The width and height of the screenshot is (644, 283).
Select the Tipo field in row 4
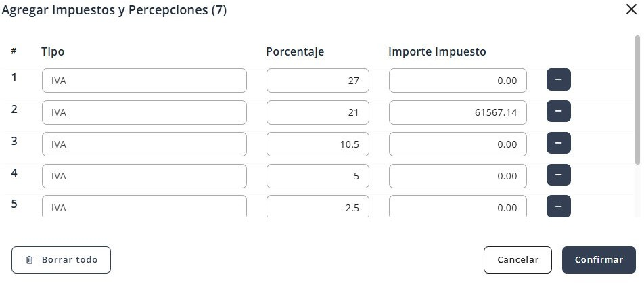click(x=144, y=176)
